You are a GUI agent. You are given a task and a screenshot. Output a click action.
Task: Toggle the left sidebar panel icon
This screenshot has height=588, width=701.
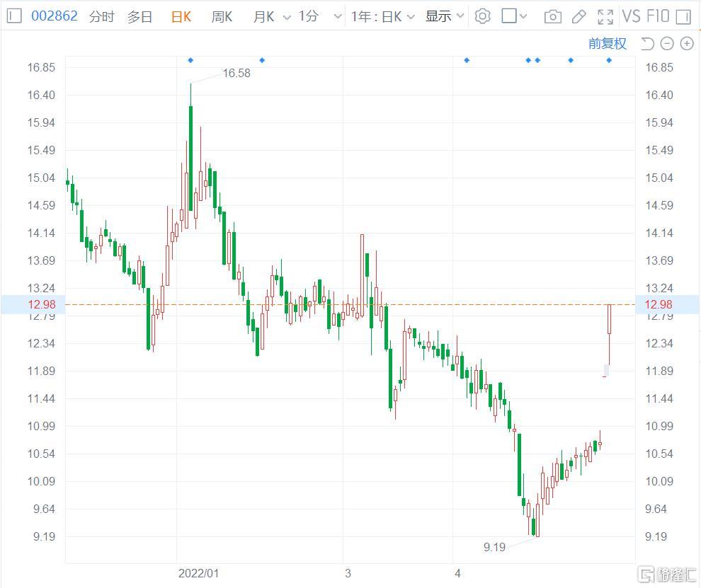14,16
